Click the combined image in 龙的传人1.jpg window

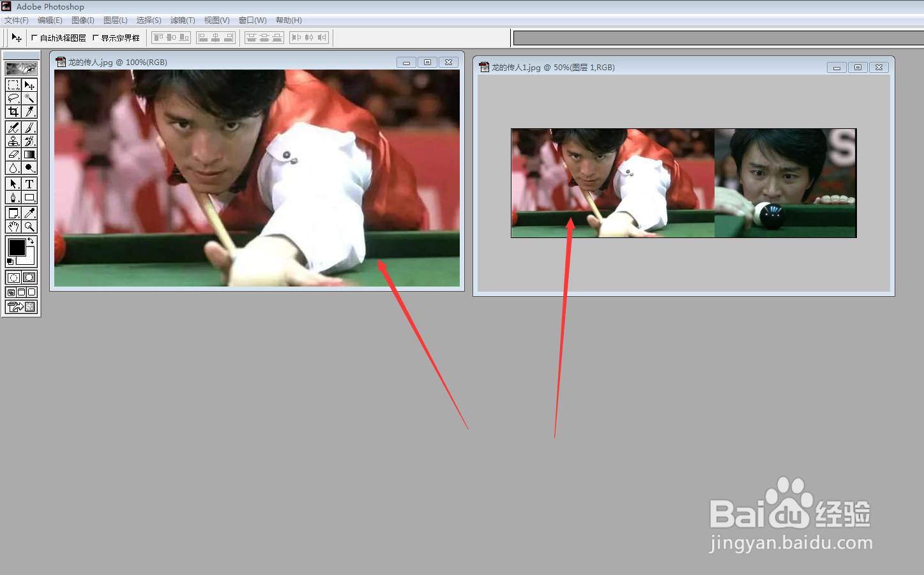point(683,183)
